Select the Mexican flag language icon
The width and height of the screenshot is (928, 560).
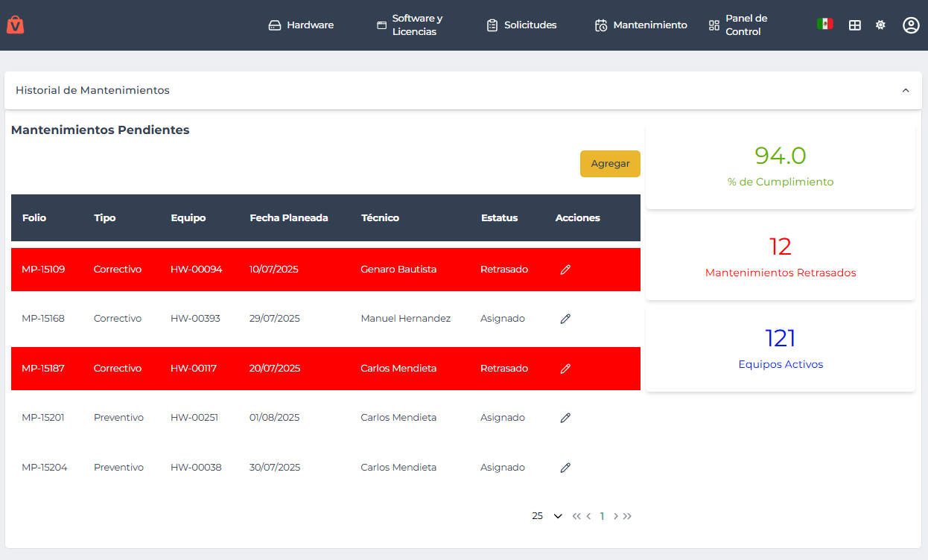(x=824, y=24)
